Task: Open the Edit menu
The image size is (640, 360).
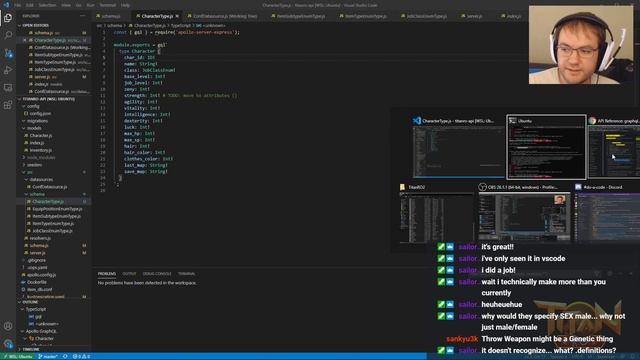Action: (30, 5)
